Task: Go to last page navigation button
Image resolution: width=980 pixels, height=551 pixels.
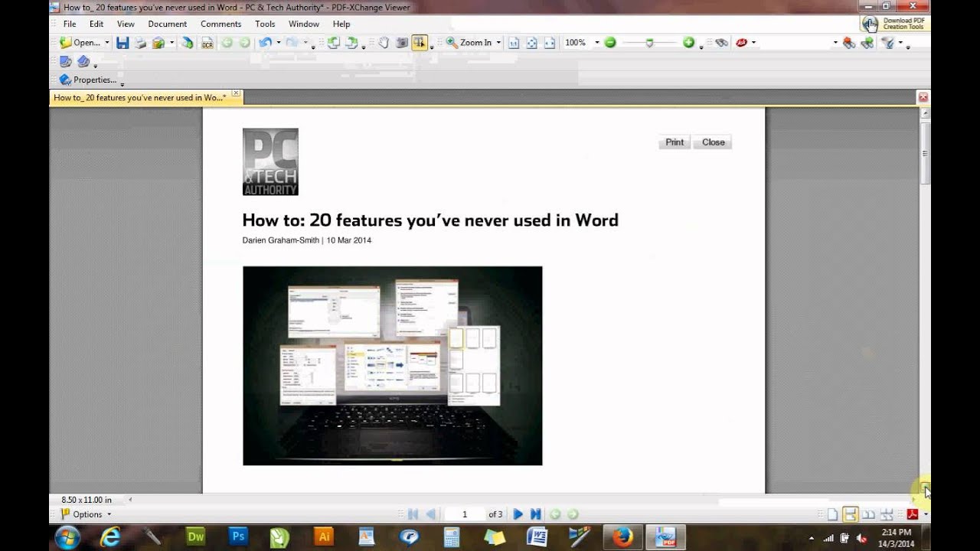Action: [535, 514]
